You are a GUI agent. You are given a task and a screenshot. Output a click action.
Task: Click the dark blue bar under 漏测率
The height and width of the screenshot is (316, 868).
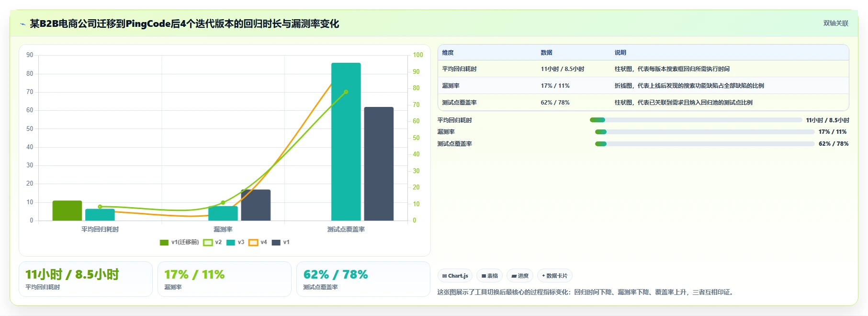click(256, 205)
